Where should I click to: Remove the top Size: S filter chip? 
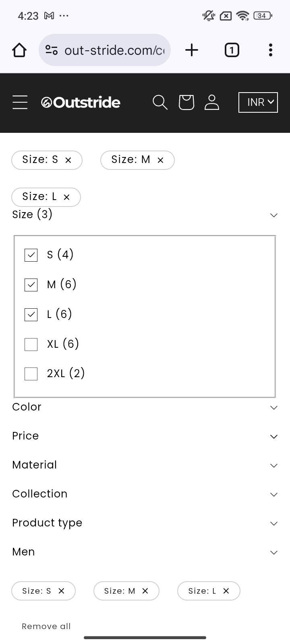point(68,160)
